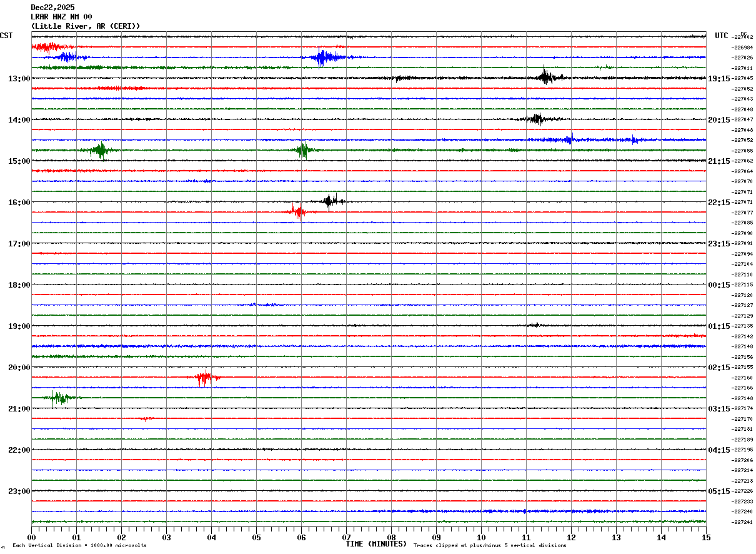This screenshot has height=554, width=756.
Task: Click the 20:00 CST time label
Action: 19,368
